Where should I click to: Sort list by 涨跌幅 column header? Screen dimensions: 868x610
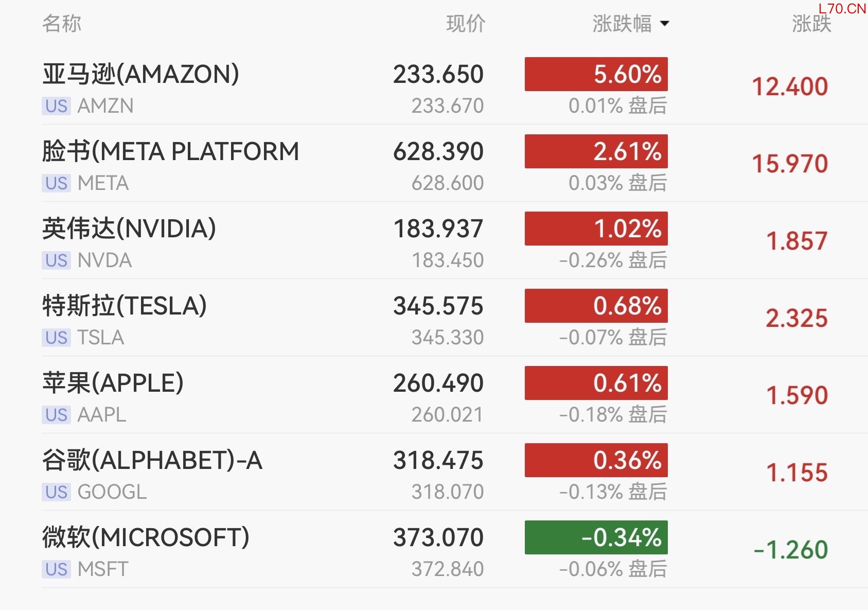coord(622,24)
